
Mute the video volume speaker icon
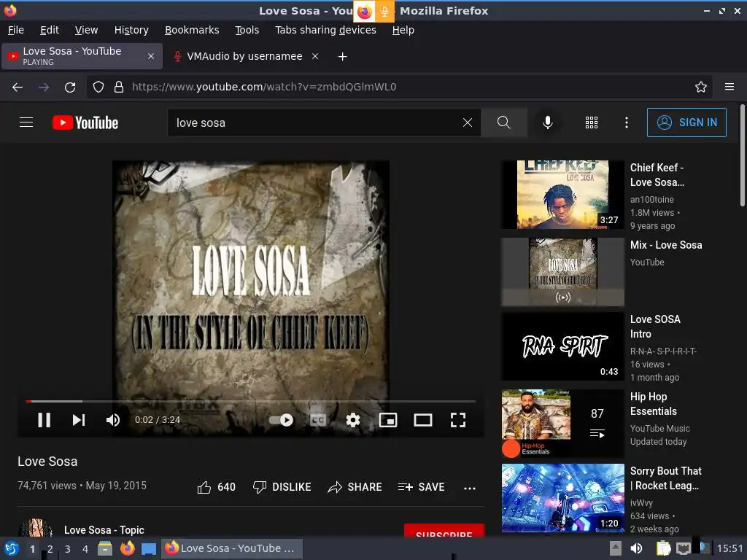[x=113, y=420]
